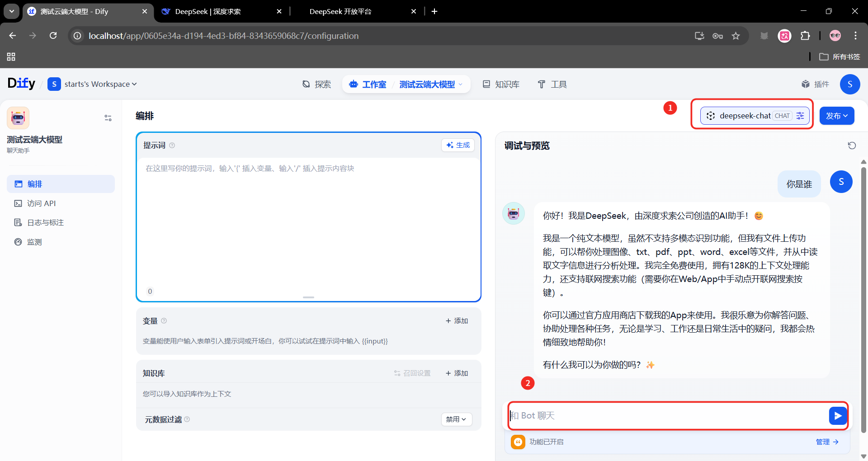Click the pink extension icon in toolbar
Image resolution: width=868 pixels, height=461 pixels.
point(785,36)
